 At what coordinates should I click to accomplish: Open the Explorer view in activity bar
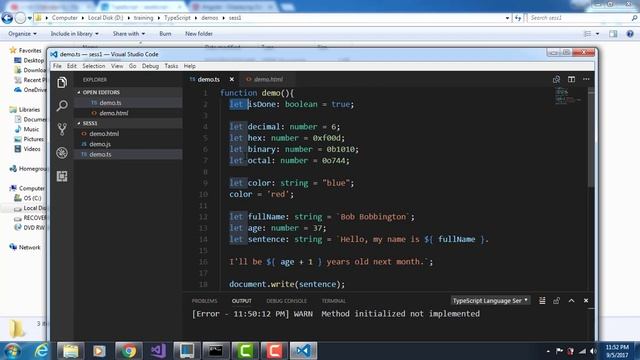(62, 83)
